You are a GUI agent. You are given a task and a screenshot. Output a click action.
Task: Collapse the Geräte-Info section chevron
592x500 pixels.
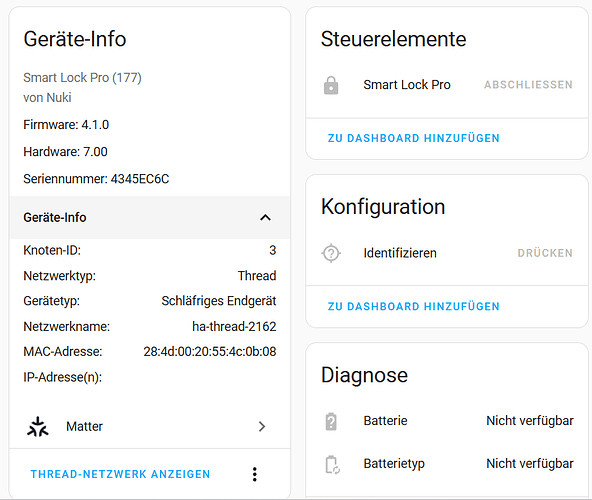tap(265, 218)
